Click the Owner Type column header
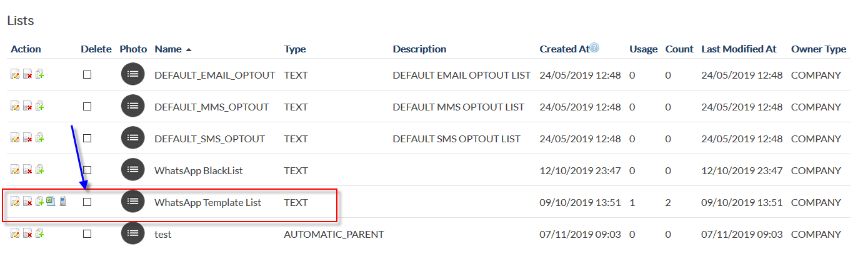Image resolution: width=868 pixels, height=264 pixels. [x=818, y=49]
